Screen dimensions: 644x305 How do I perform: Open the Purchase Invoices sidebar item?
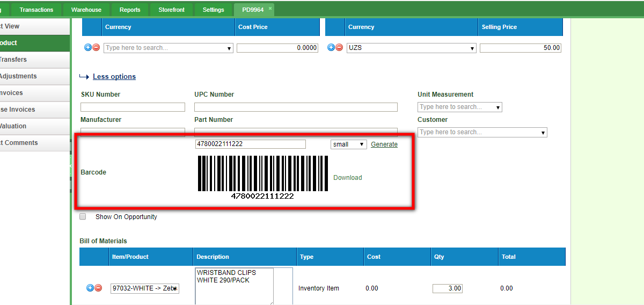click(35, 110)
